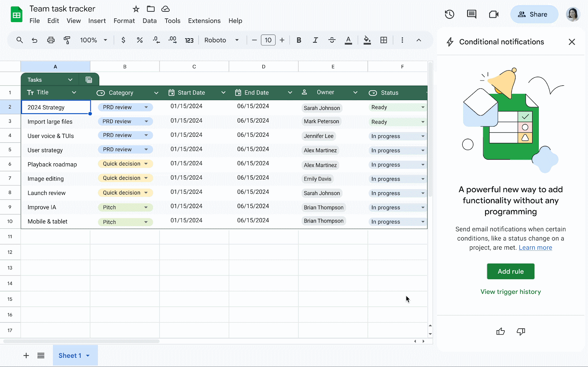Open Category dropdown for Playback roadmap row

coord(146,164)
